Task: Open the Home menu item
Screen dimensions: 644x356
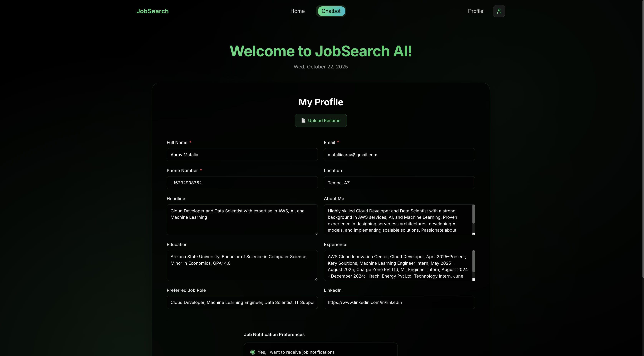Action: [x=297, y=11]
